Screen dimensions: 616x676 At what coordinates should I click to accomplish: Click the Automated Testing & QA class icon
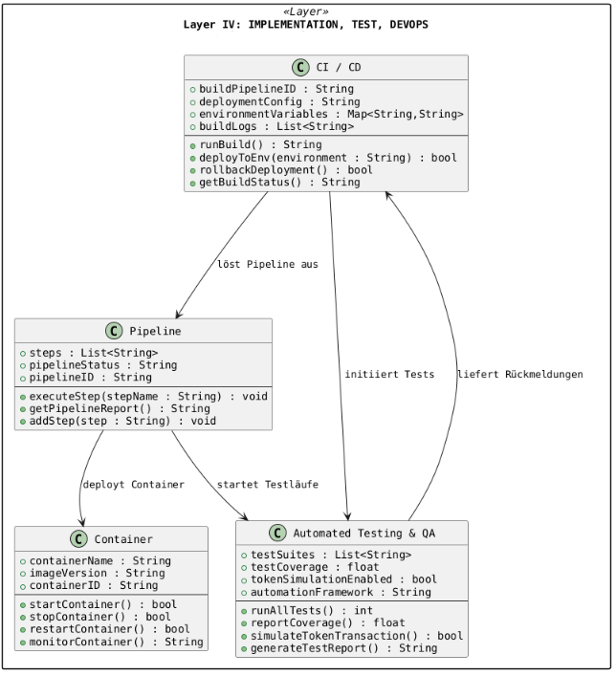[x=278, y=534]
